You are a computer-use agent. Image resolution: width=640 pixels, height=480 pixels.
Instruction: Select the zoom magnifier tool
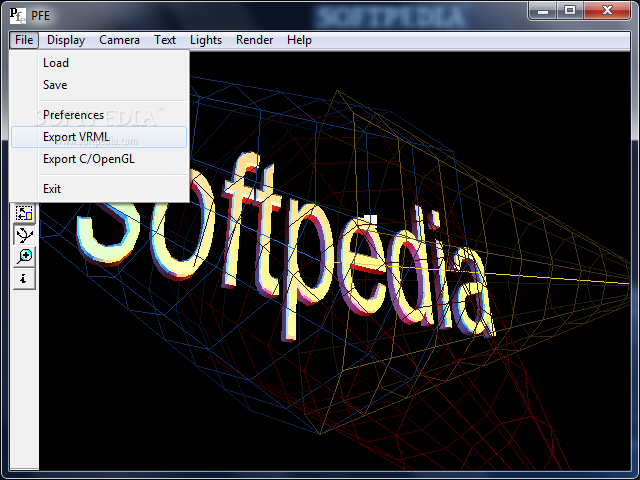pos(24,257)
